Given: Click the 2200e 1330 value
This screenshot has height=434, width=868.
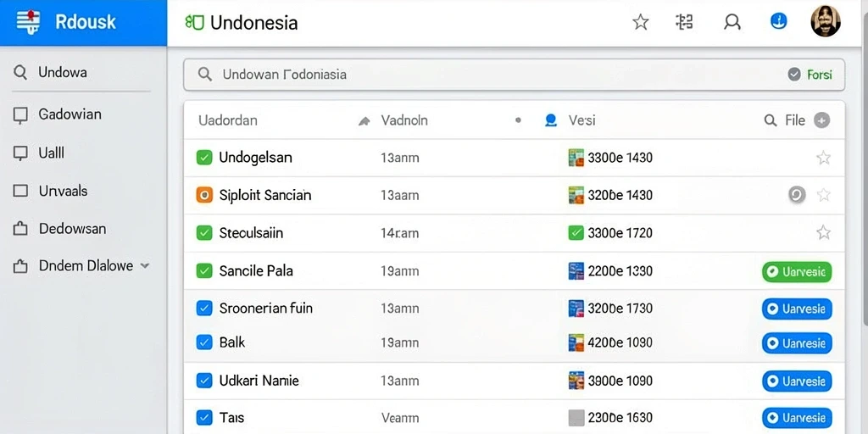Looking at the screenshot, I should (x=620, y=271).
